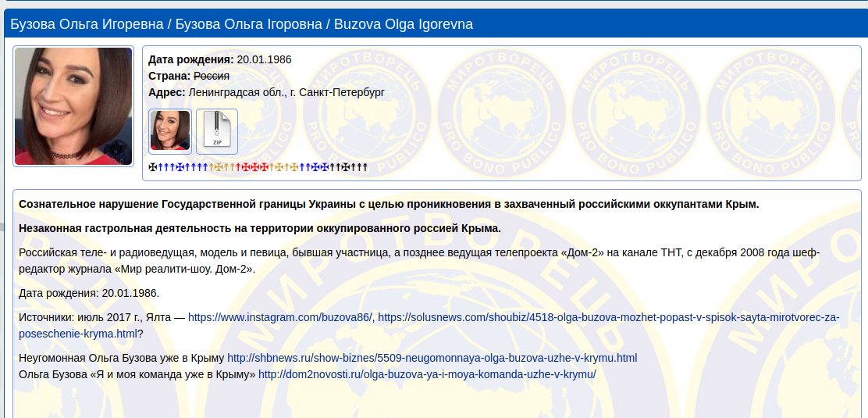
Task: Open the attached ZIP archive icon
Action: coord(217,131)
